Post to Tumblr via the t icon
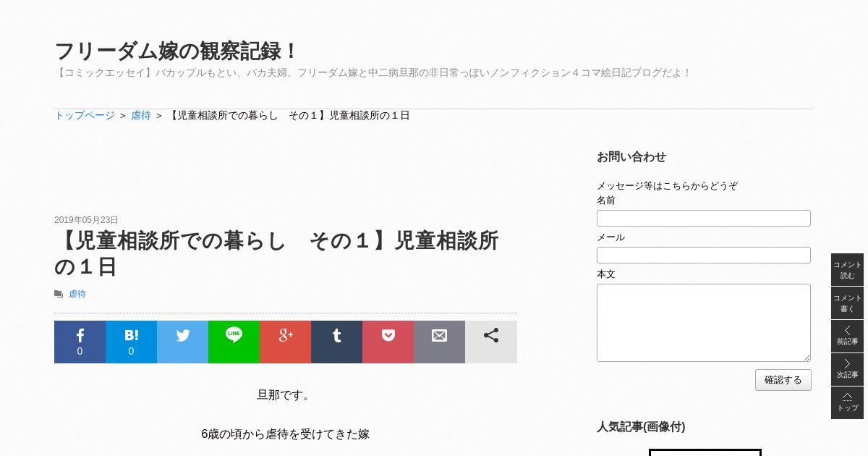This screenshot has height=456, width=868. point(336,342)
